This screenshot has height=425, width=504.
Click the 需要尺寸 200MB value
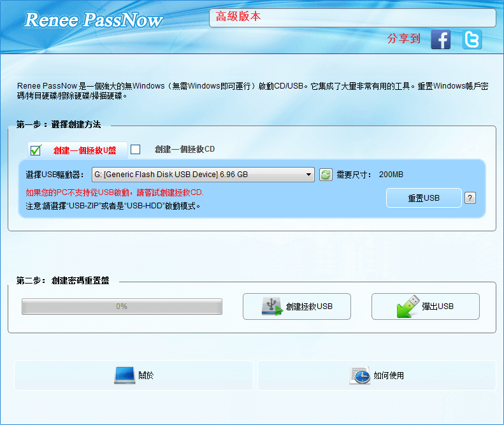tap(391, 175)
